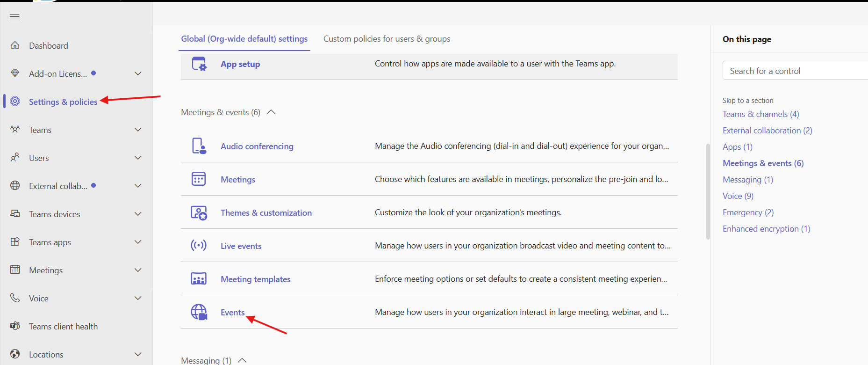
Task: Toggle the hamburger navigation menu
Action: [x=14, y=17]
